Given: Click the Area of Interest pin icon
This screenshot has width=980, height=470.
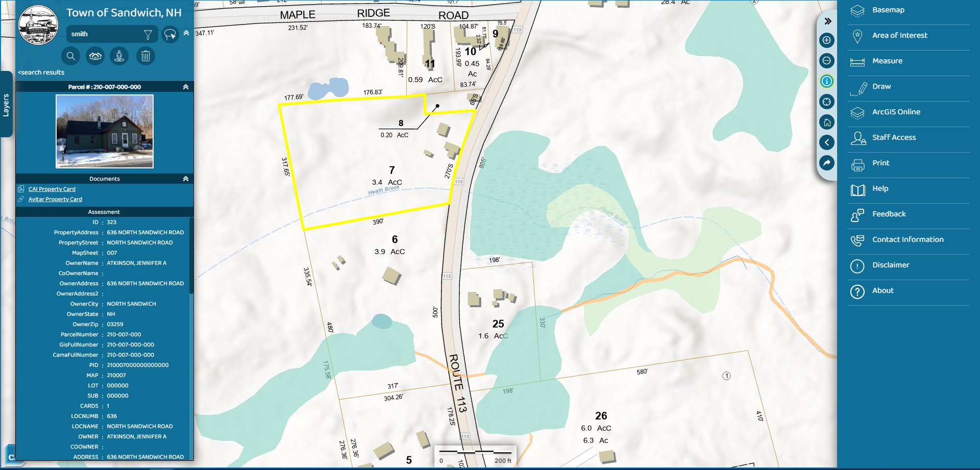Looking at the screenshot, I should pyautogui.click(x=857, y=36).
